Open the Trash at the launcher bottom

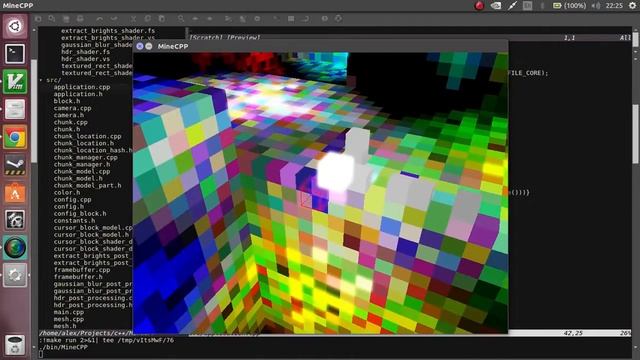pos(15,345)
